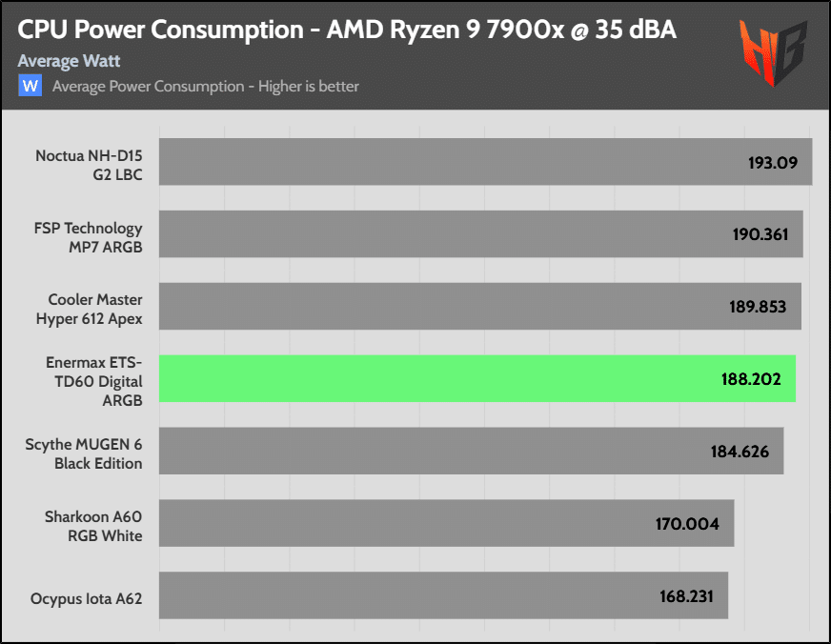This screenshot has height=644, width=831.
Task: Click the Noctua NH-D15 G2 LBC label
Action: [89, 165]
